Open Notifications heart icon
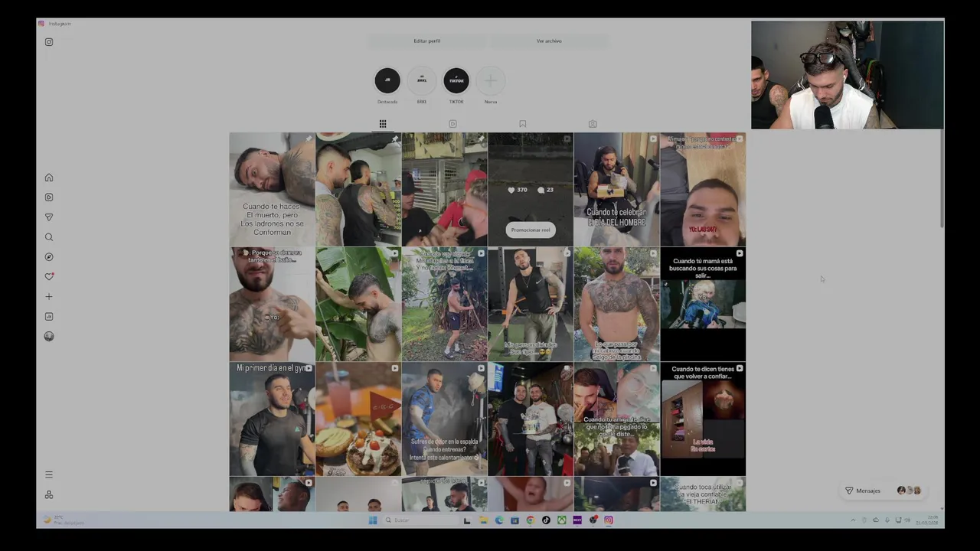Image resolution: width=980 pixels, height=551 pixels. pyautogui.click(x=49, y=276)
